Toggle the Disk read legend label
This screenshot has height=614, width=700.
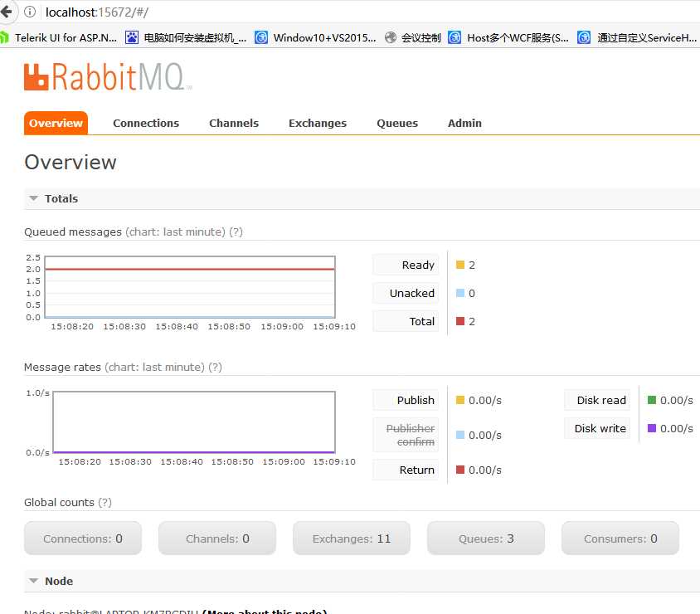(x=597, y=400)
